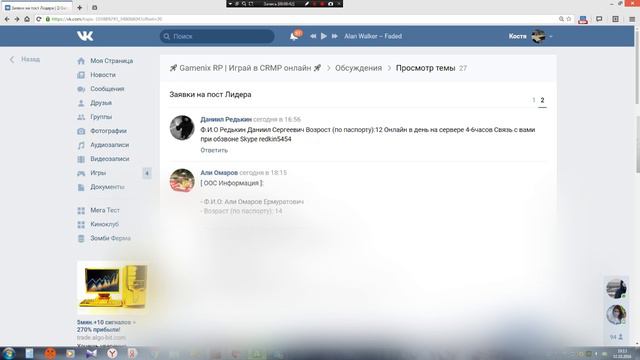Bookmark page with the star icon
The height and width of the screenshot is (360, 640).
(x=569, y=19)
